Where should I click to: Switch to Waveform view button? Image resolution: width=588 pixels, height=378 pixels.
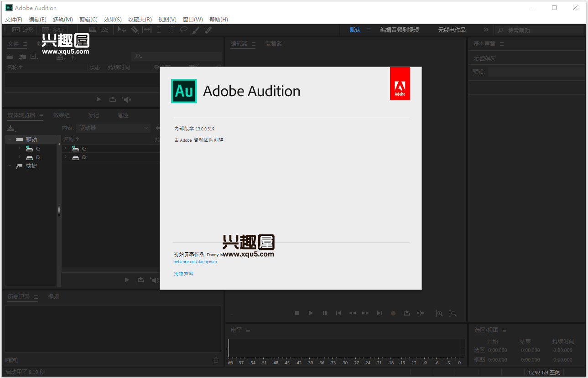(x=22, y=30)
